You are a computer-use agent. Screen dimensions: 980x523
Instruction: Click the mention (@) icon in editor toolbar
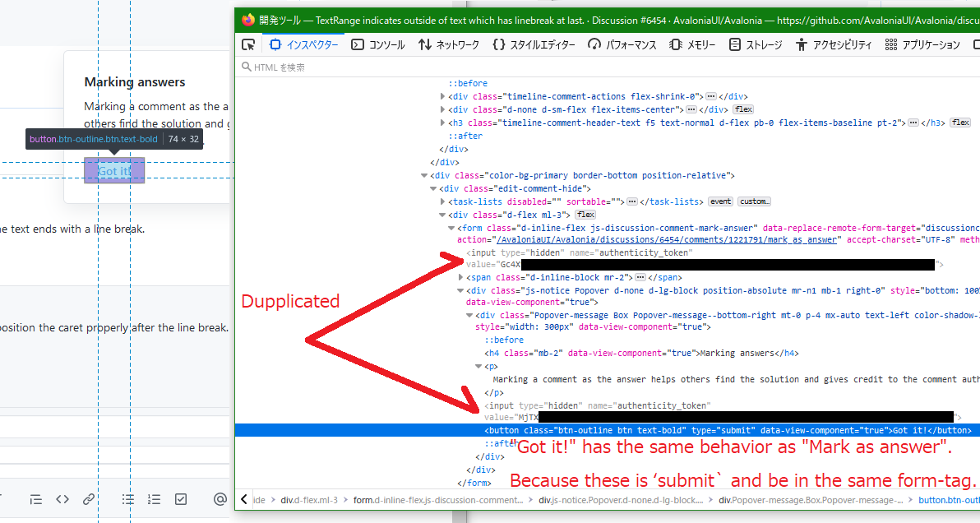pos(220,499)
